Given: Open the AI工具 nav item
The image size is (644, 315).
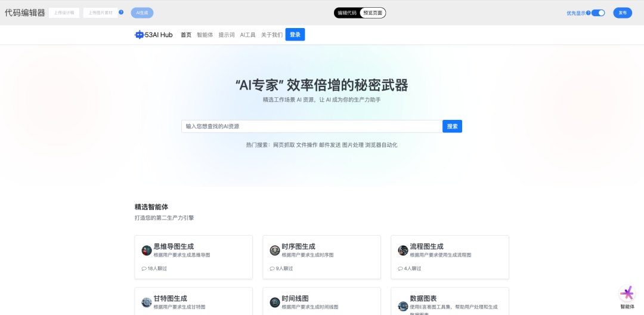Looking at the screenshot, I should 247,35.
